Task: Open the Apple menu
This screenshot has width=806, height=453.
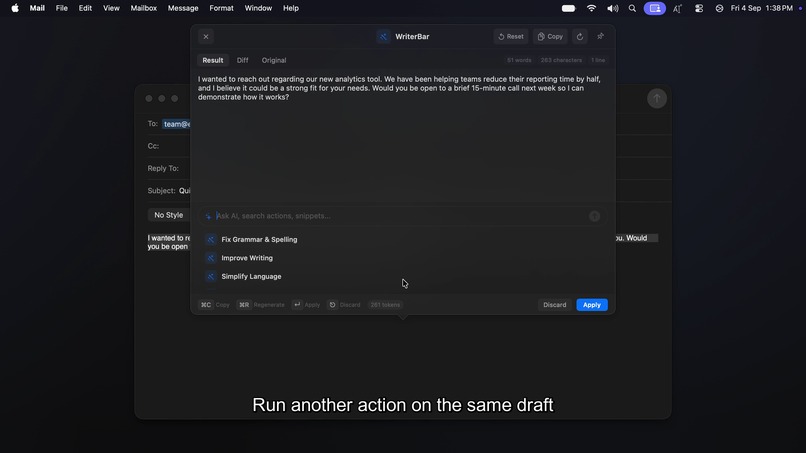Action: pos(15,8)
